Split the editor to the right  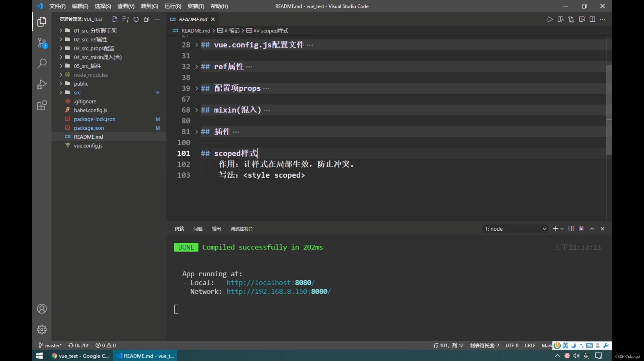tap(592, 19)
